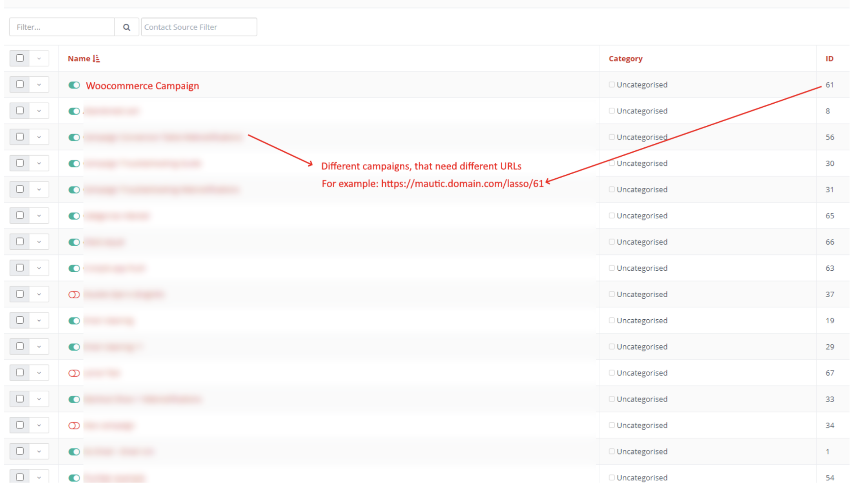Check the Uncategorised checkbox on the ID 61 row
This screenshot has height=498, width=868.
pyautogui.click(x=612, y=84)
